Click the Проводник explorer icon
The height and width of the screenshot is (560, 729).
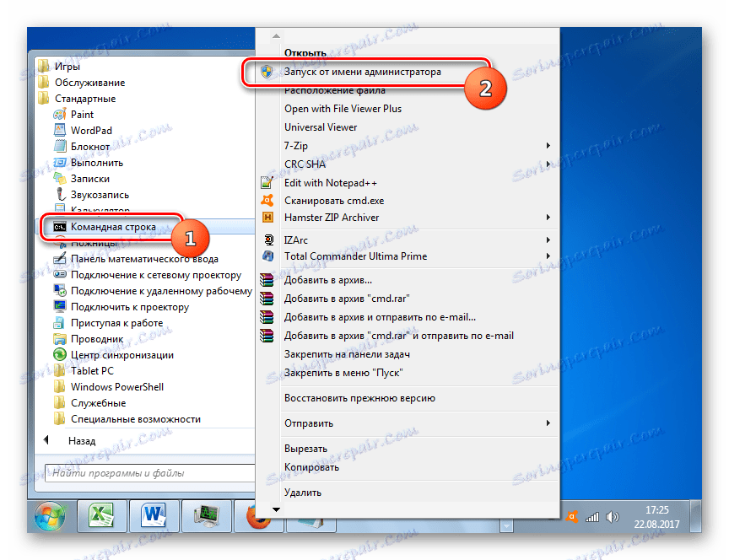(x=60, y=339)
